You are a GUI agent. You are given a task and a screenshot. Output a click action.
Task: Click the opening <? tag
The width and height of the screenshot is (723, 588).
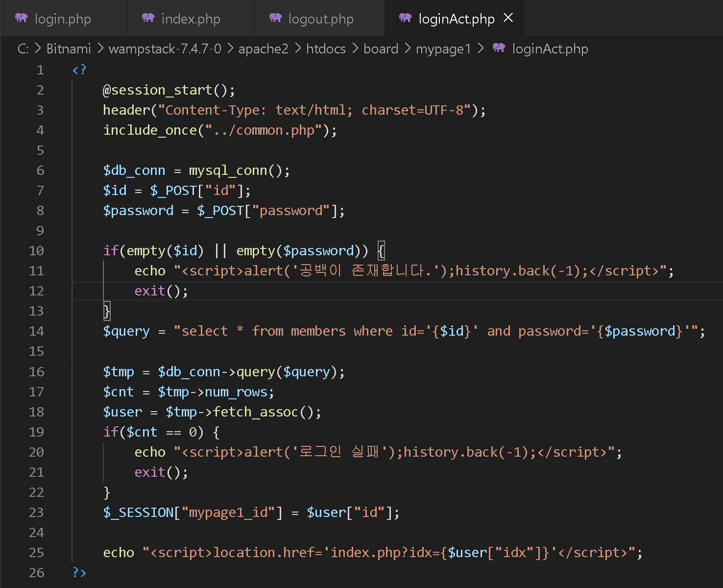[79, 70]
